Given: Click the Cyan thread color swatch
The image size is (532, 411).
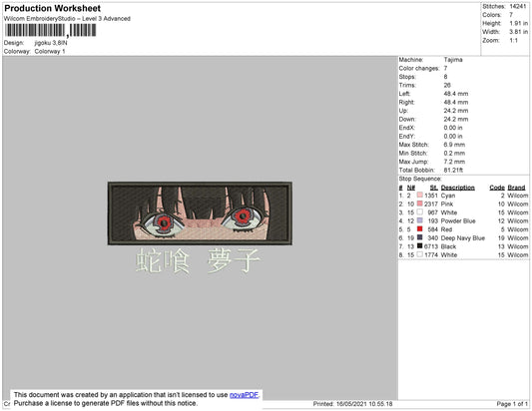Looking at the screenshot, I should [x=419, y=195].
